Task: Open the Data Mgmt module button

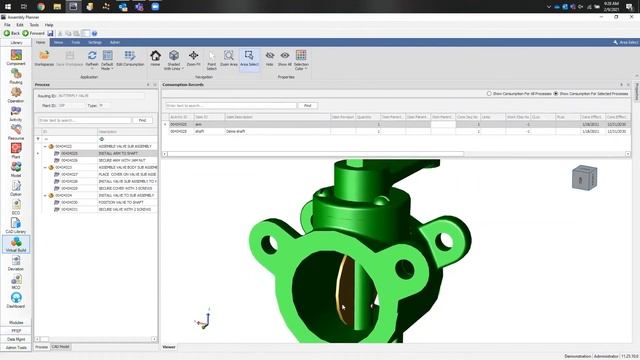Action: pos(16,339)
